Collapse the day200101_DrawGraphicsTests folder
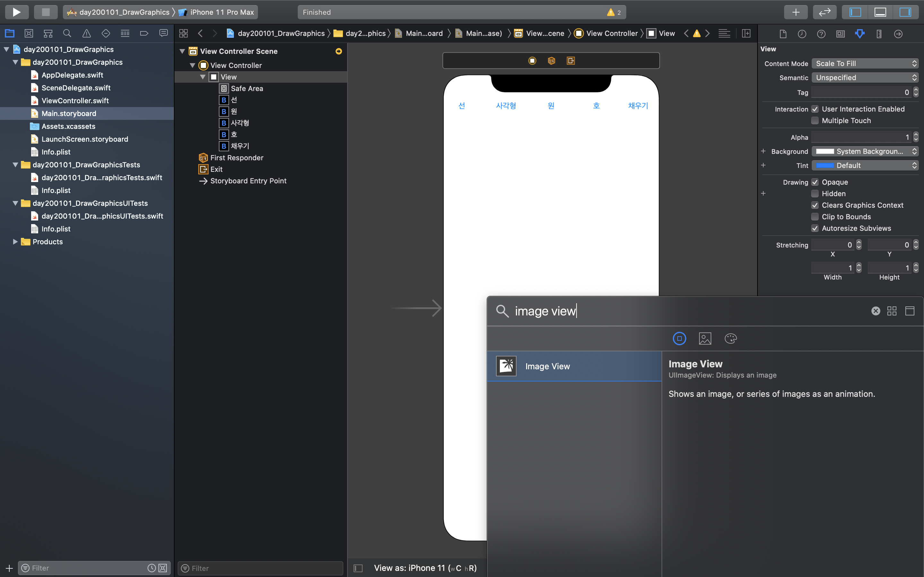Screen dimensions: 924x577 point(15,165)
